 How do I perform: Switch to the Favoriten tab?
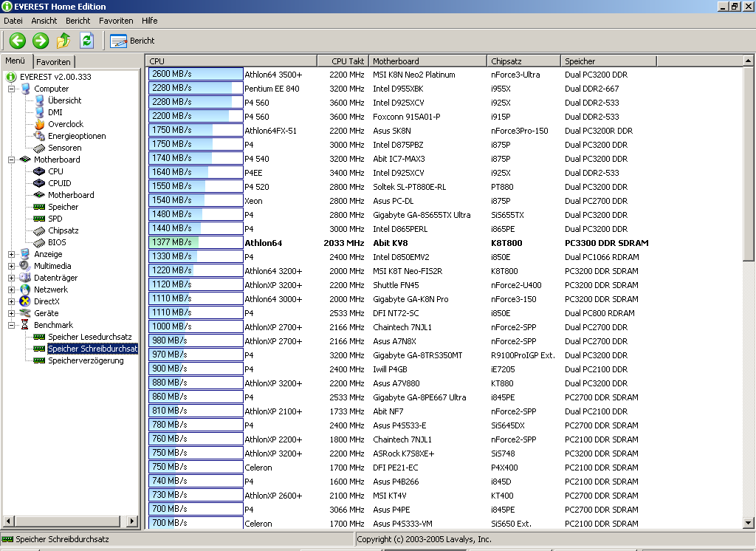pos(53,62)
